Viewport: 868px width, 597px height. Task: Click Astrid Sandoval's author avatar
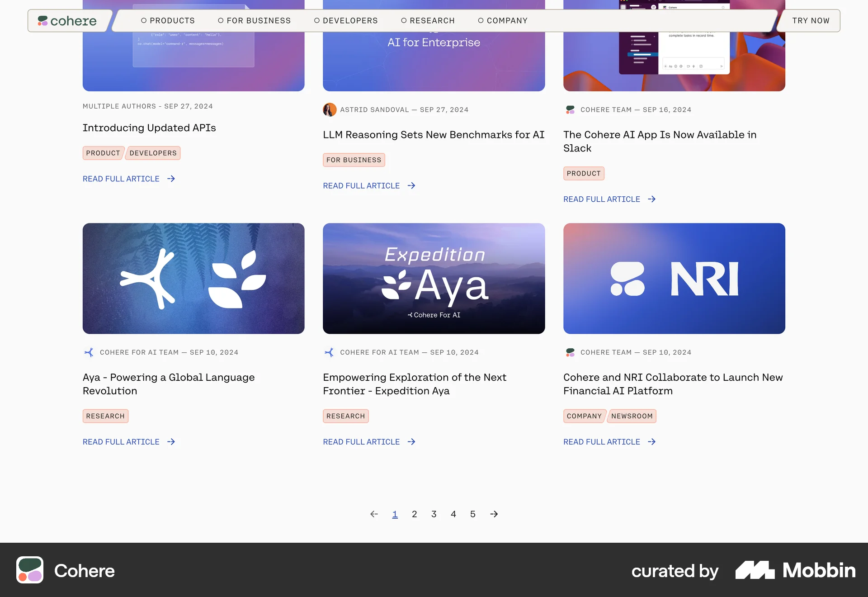pyautogui.click(x=330, y=109)
